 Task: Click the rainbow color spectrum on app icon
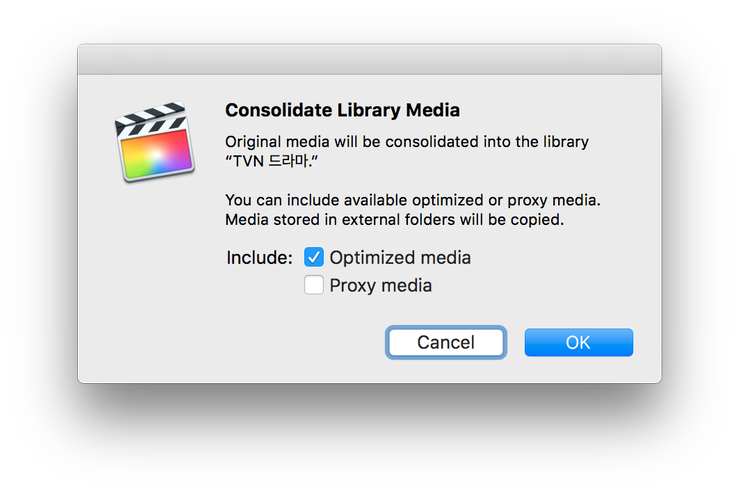tap(156, 154)
